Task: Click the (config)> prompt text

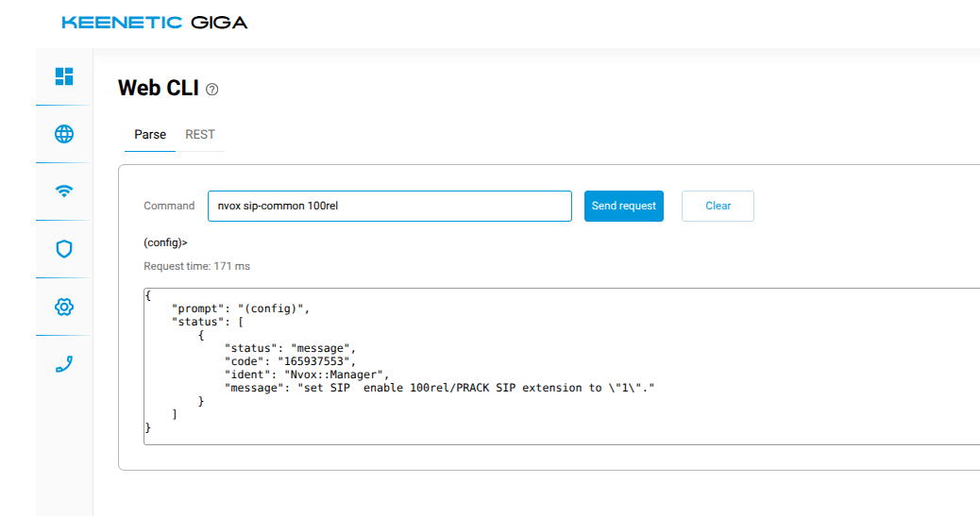Action: click(165, 242)
